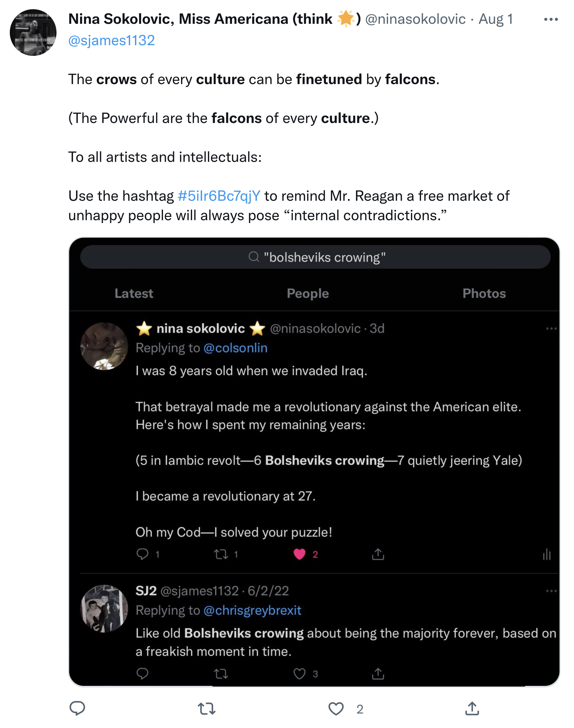Like the main tweet with 2 likes
This screenshot has height=728, width=574.
(x=336, y=708)
